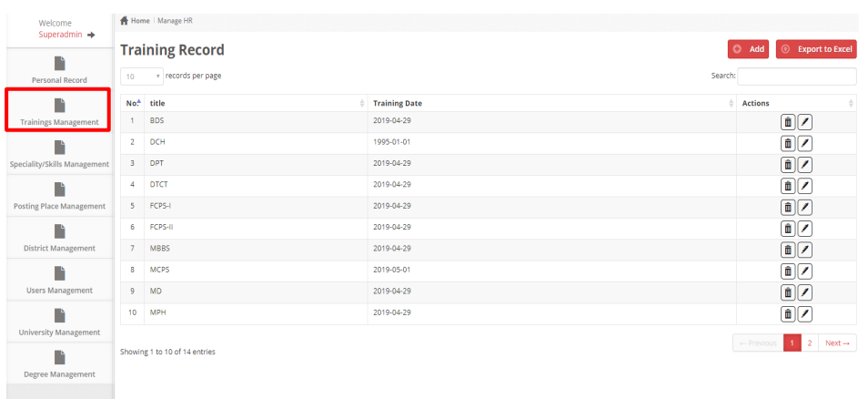Delete the BDS training record

pyautogui.click(x=788, y=121)
